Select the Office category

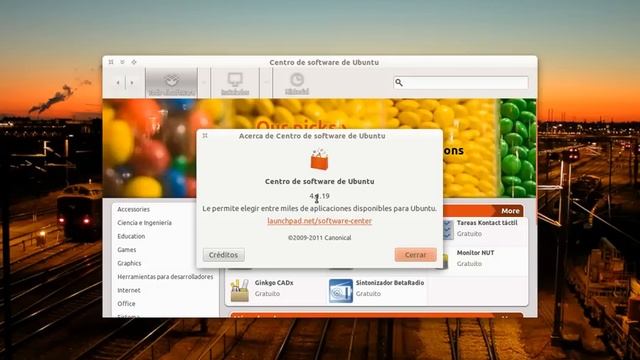pos(126,304)
